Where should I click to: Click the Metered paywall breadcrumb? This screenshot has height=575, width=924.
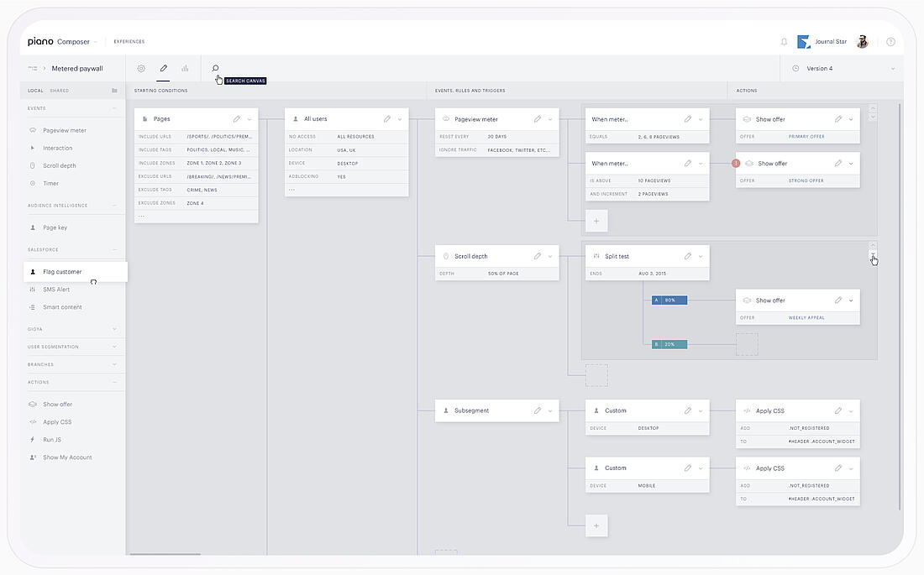pos(77,68)
